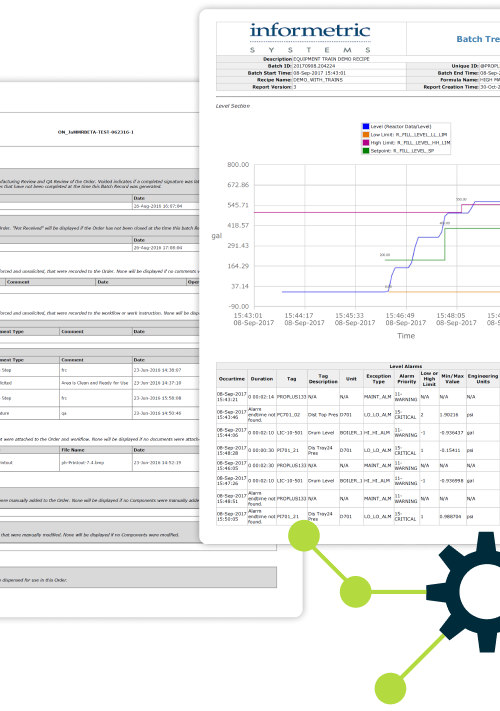Click the occurtime cell 08-Sep-2017 15:48:51
This screenshot has height=711, width=500.
click(x=232, y=498)
